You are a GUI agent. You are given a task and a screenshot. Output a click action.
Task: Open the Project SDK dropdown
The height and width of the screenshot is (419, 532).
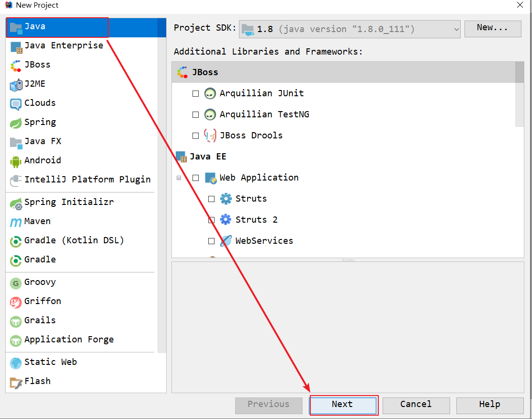(350, 29)
